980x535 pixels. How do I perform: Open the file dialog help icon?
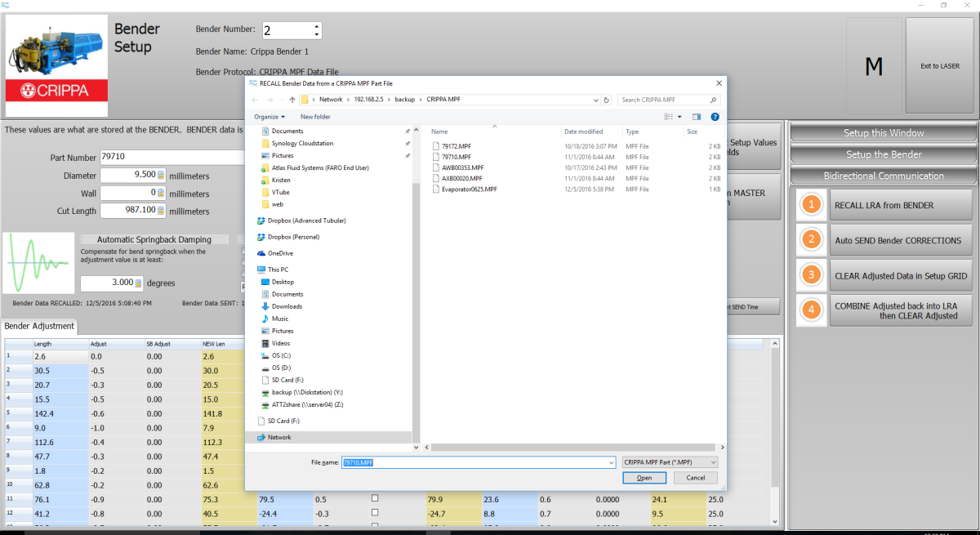(x=714, y=117)
